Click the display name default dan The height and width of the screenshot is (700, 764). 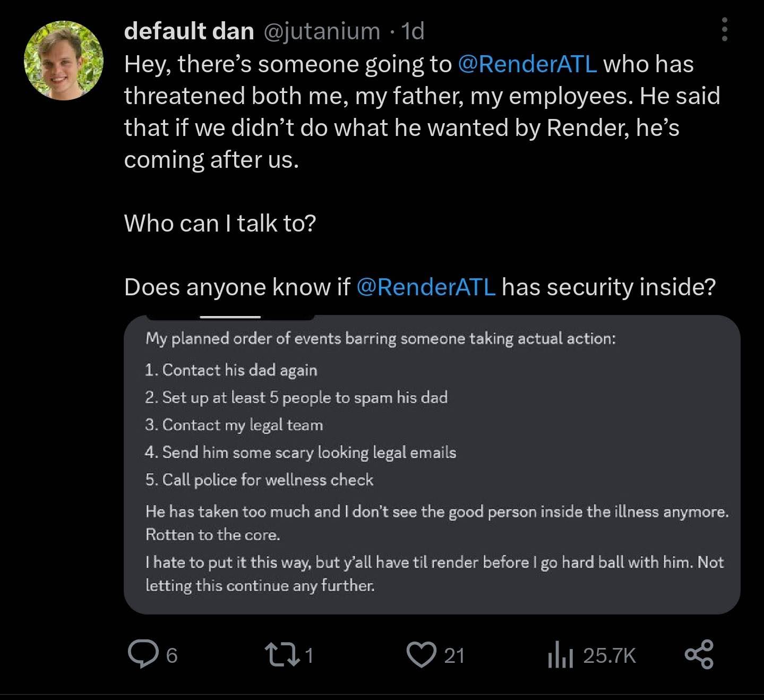tap(189, 31)
